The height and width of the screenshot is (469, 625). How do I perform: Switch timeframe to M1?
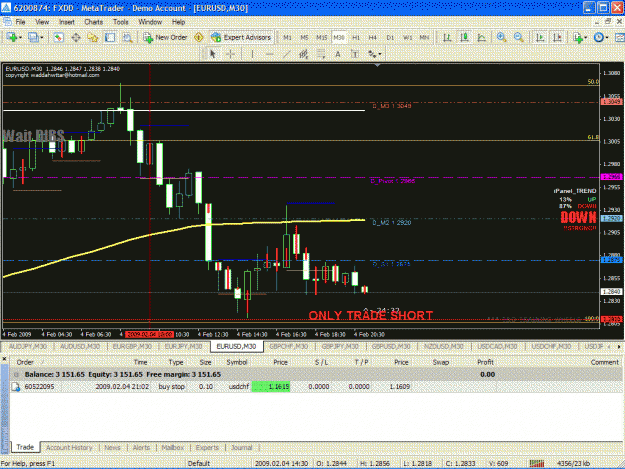click(287, 37)
